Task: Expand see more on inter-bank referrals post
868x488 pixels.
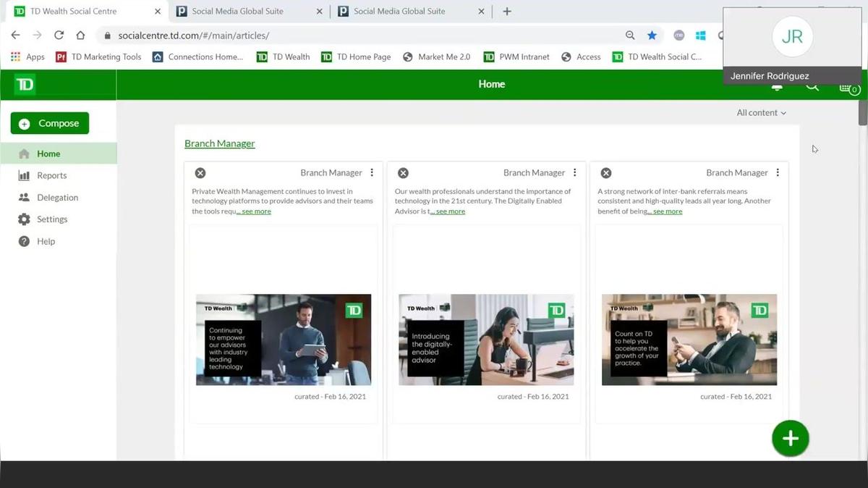Action: tap(665, 211)
